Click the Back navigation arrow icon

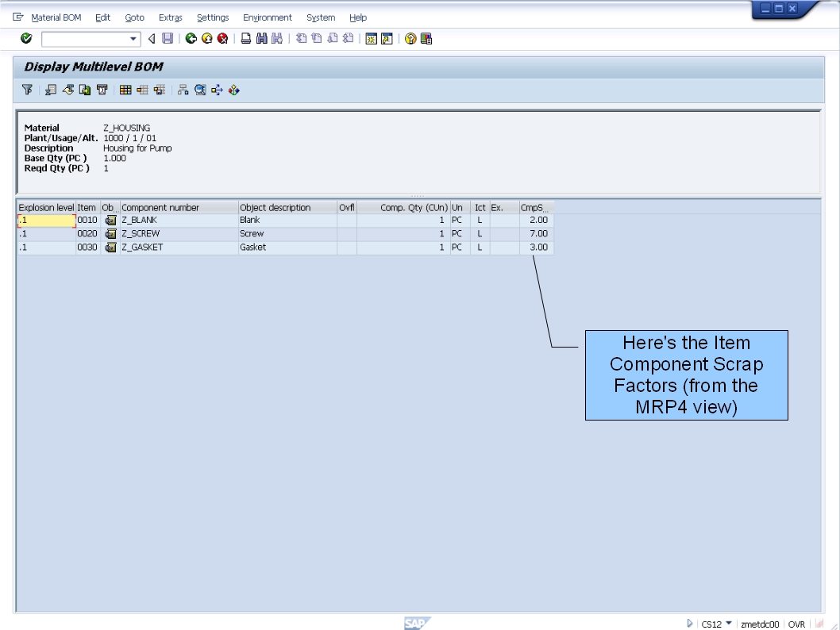(151, 37)
